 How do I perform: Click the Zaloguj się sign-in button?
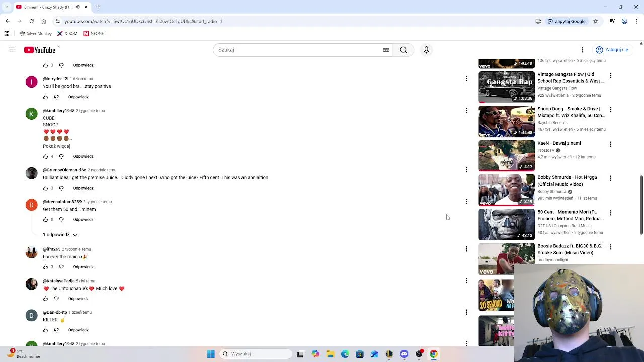click(x=612, y=50)
